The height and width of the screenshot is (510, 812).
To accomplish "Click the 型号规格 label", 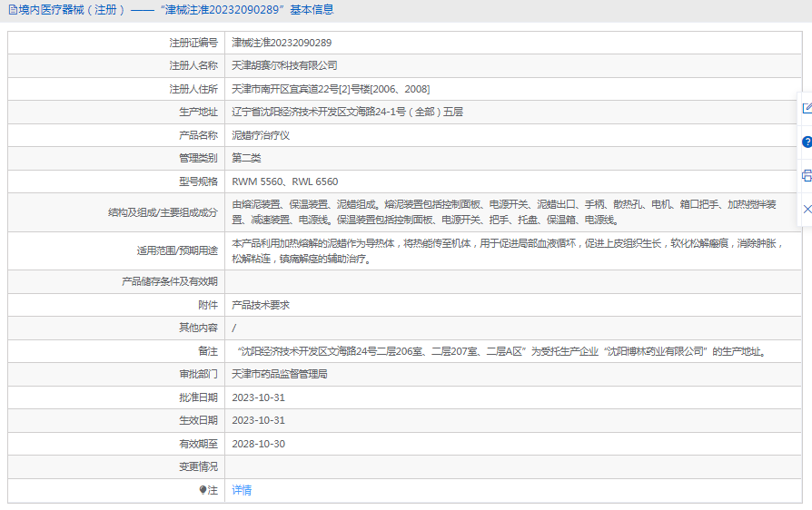I will [198, 181].
